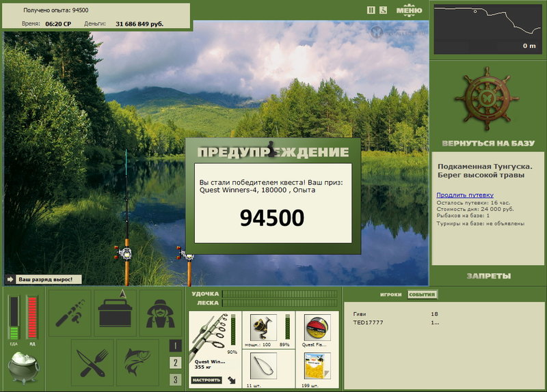The height and width of the screenshot is (392, 547).
Task: Click the НАСТРОИТЬ button
Action: tap(206, 380)
